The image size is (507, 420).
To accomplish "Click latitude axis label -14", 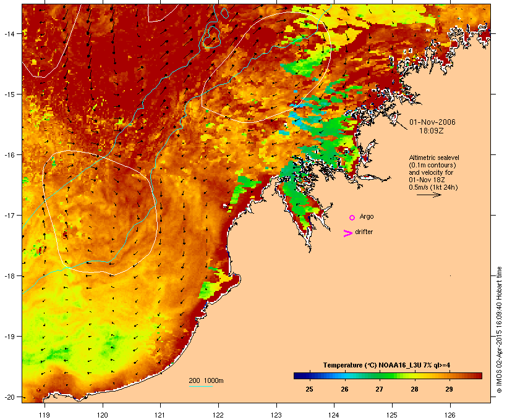I will point(9,34).
